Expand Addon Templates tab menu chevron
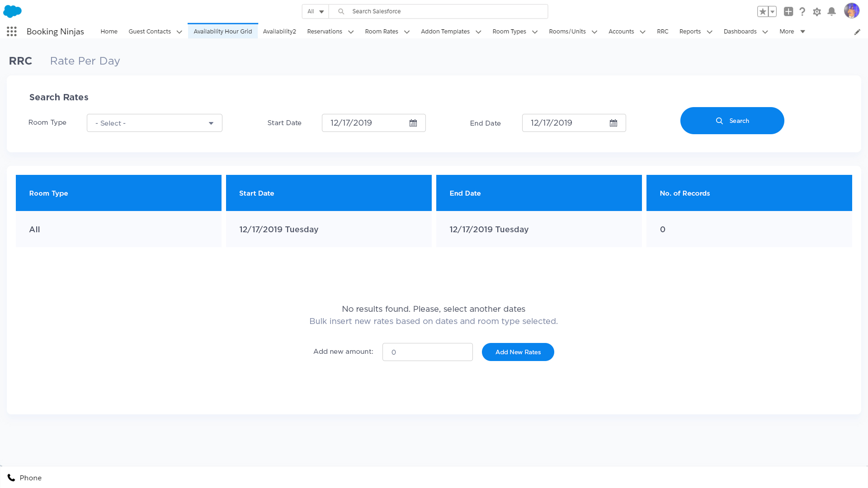The image size is (868, 488). 478,32
